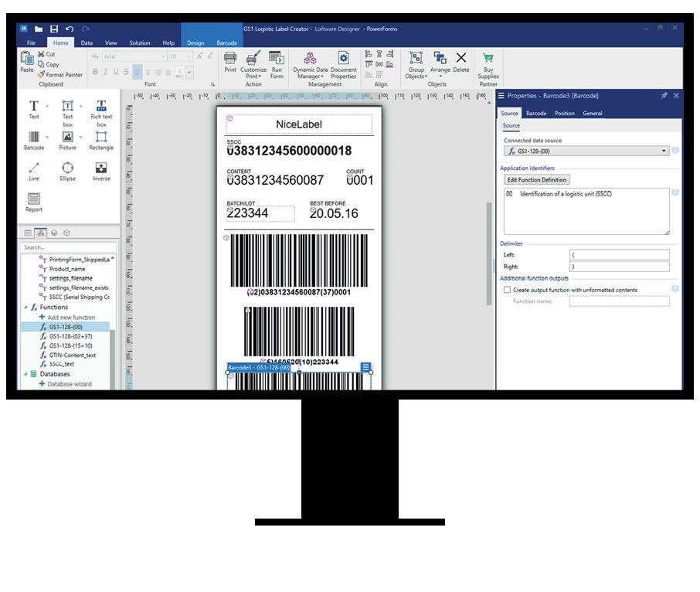Click Edit Function Definition button
The width and height of the screenshot is (700, 592).
537,179
